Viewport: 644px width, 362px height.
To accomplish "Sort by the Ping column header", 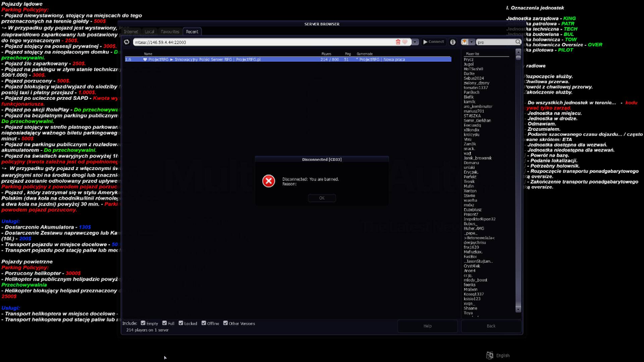I will tap(348, 54).
